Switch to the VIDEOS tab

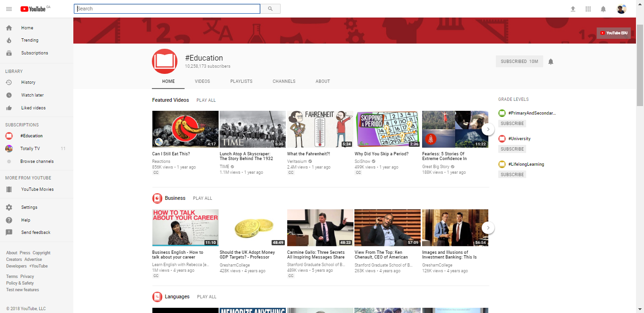tap(203, 81)
